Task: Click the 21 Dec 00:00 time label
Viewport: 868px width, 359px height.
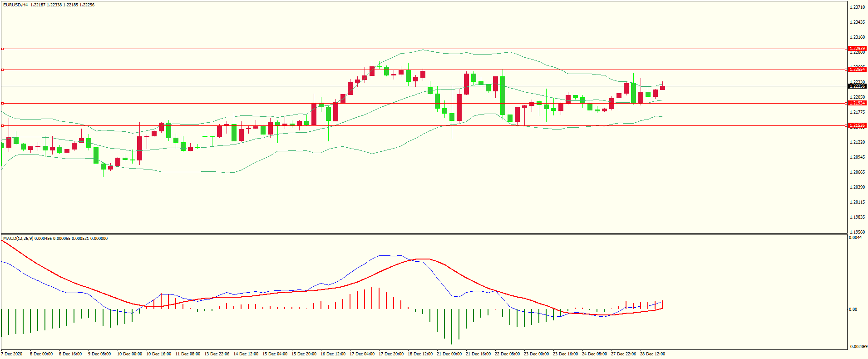Action: (x=449, y=354)
